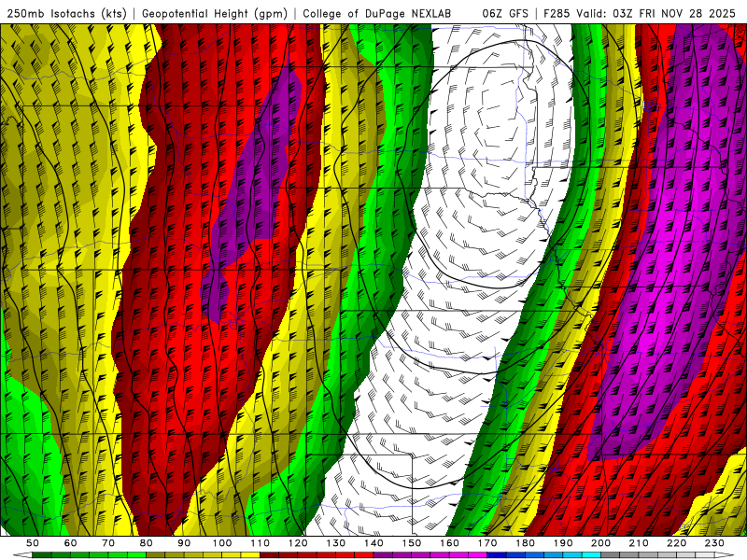The width and height of the screenshot is (747, 560).
Task: Click the legend value 170
Action: click(487, 543)
